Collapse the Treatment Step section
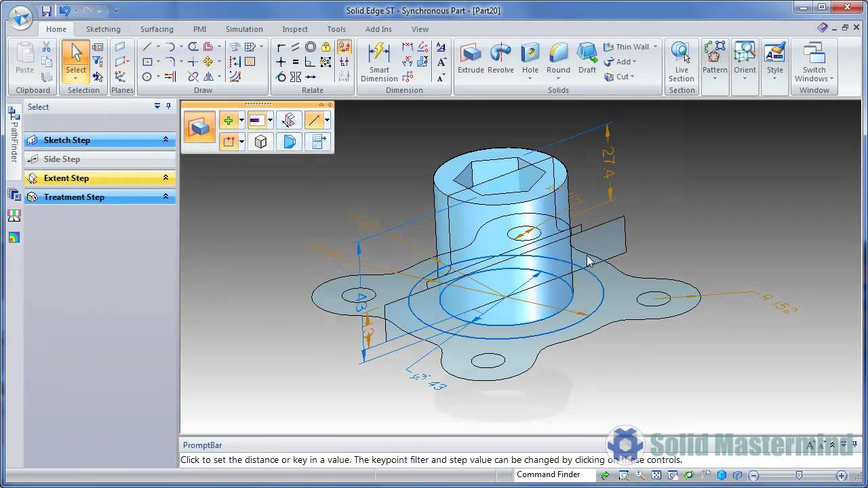This screenshot has width=868, height=488. pos(165,197)
